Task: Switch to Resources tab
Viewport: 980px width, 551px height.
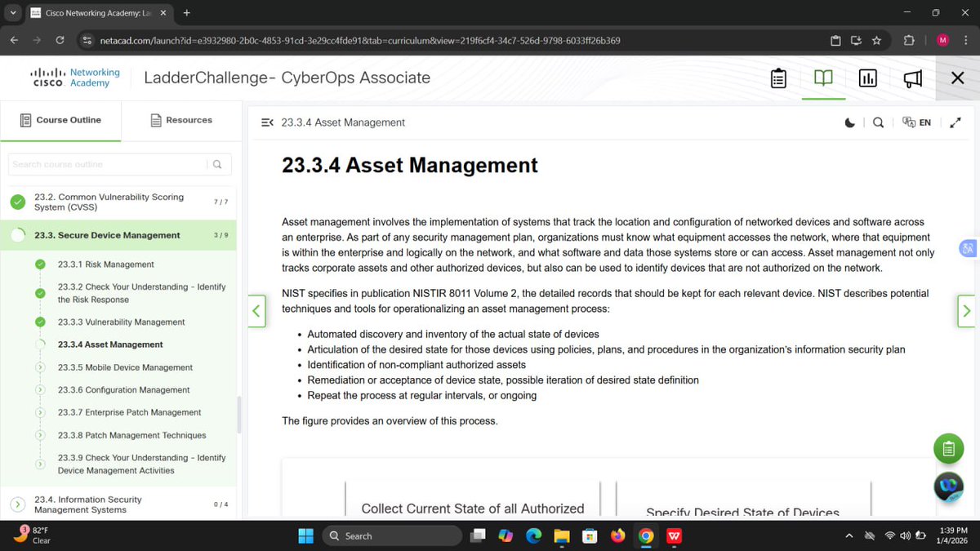Action: click(x=181, y=120)
